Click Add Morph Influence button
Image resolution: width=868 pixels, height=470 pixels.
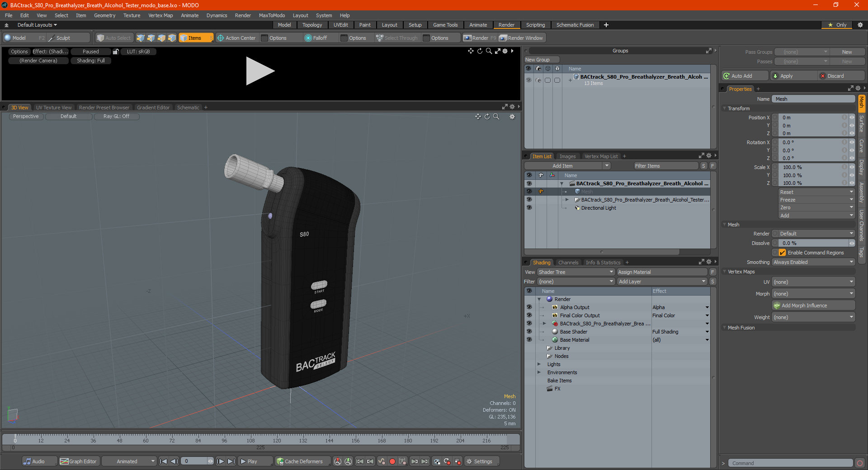[x=813, y=305]
